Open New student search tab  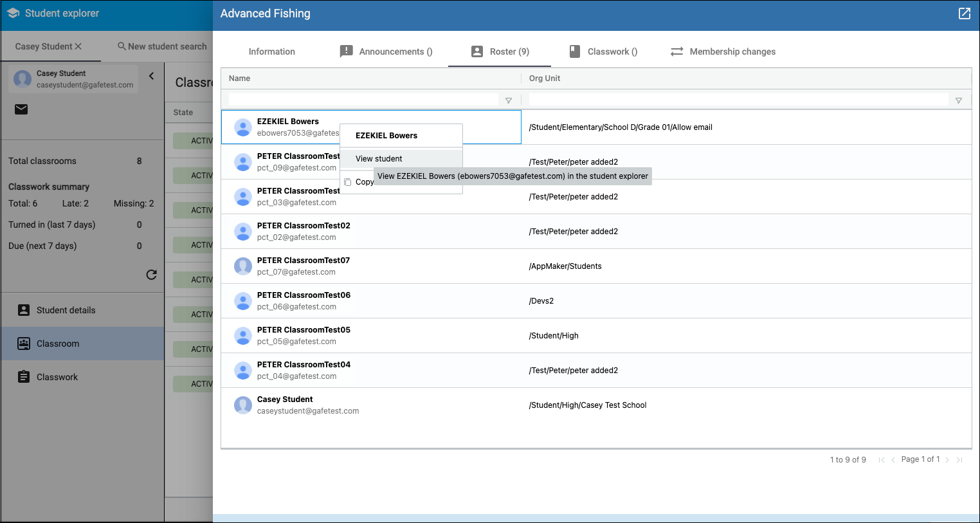tap(162, 46)
